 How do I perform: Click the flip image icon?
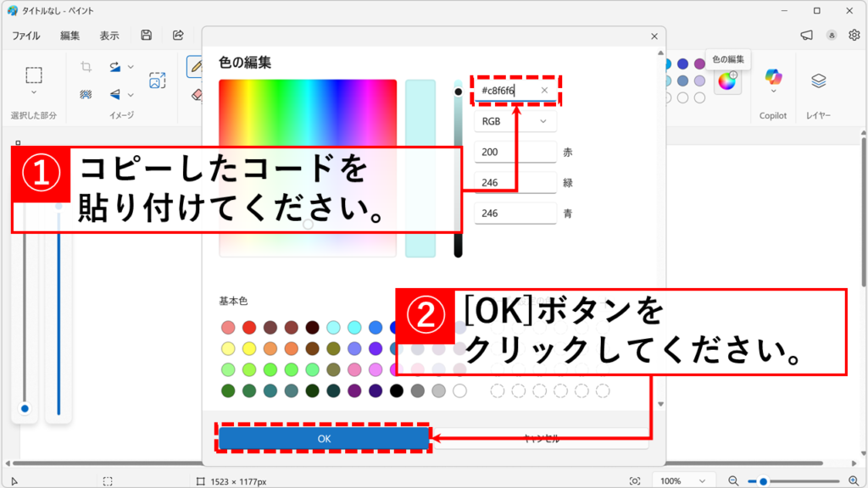coord(114,94)
